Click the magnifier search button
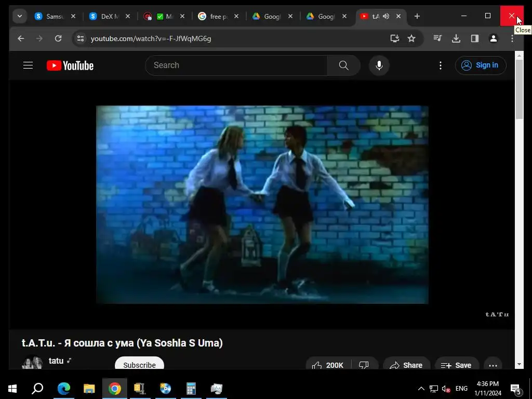This screenshot has height=399, width=532. click(x=344, y=65)
